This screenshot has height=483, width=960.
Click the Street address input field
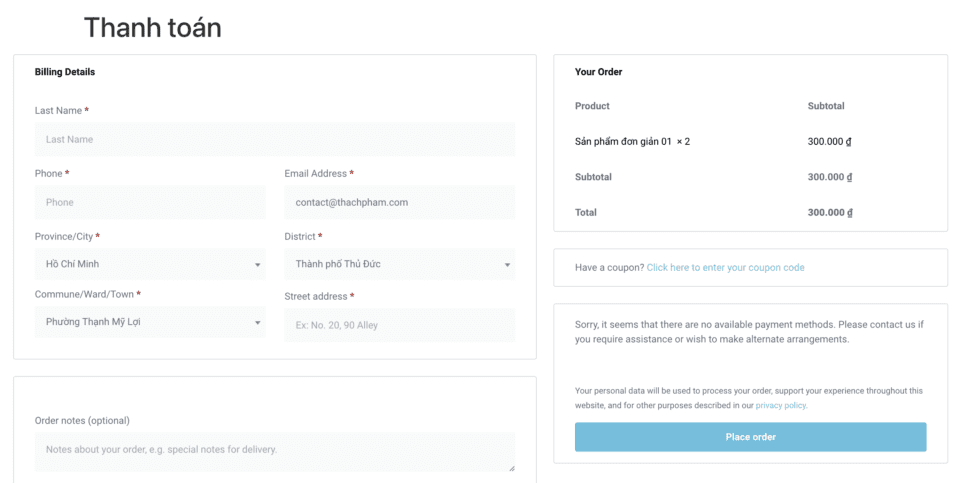coord(399,325)
